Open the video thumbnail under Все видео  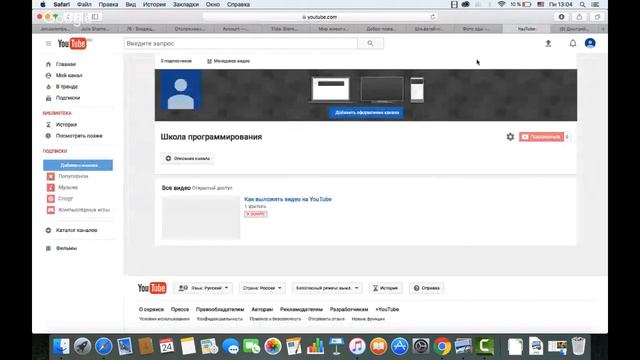tap(201, 217)
